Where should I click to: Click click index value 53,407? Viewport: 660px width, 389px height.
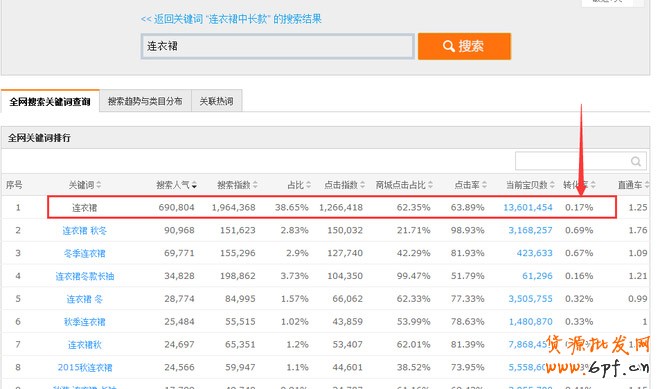(348, 344)
